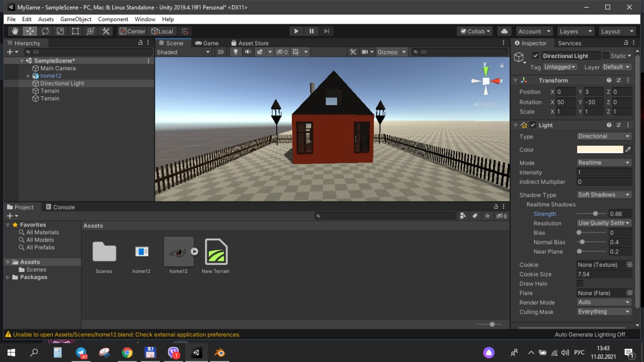Open light Type dropdown
Viewport: 644px width, 362px height.
click(604, 136)
